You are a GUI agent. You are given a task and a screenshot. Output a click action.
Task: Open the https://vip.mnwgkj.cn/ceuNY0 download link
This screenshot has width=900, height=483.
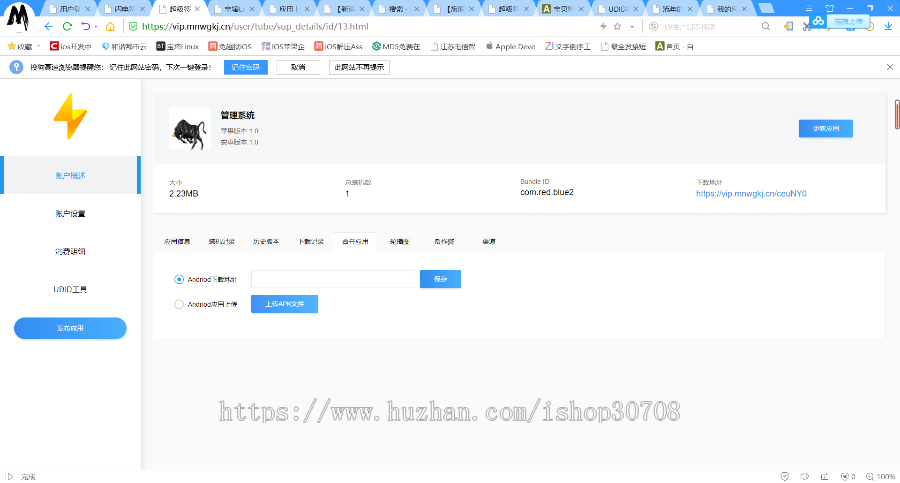click(x=751, y=194)
